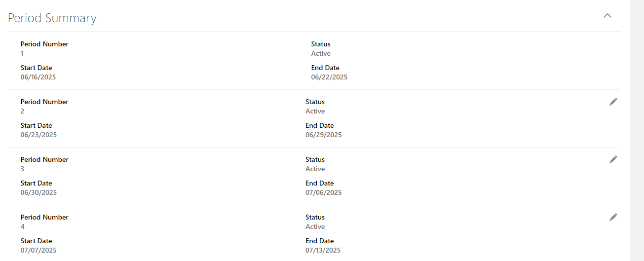
Task: Select start date 06/23/2025
Action: tap(38, 135)
